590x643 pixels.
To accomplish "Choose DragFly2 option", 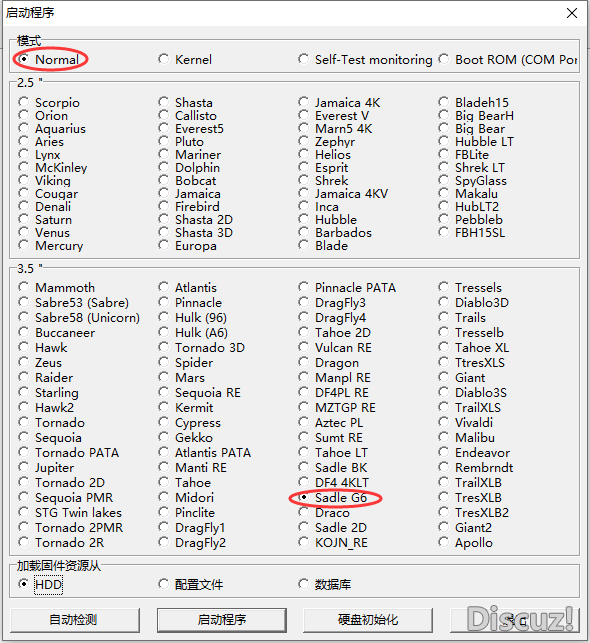I will (164, 542).
